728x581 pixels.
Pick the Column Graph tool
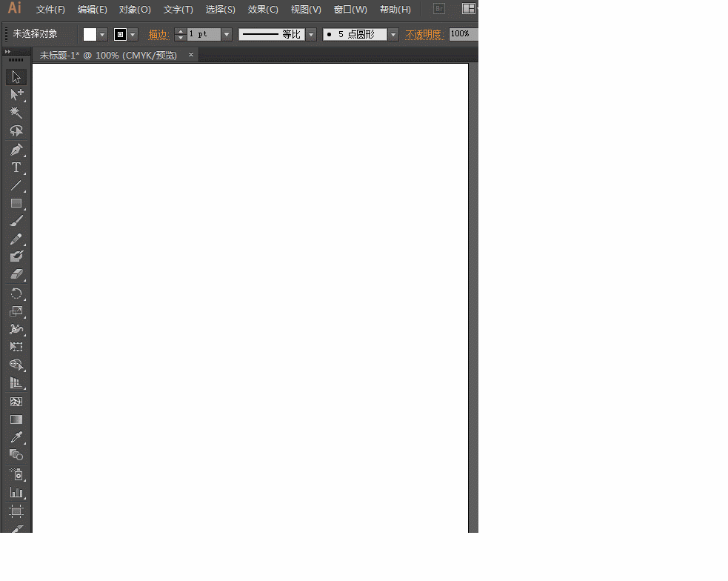click(16, 493)
